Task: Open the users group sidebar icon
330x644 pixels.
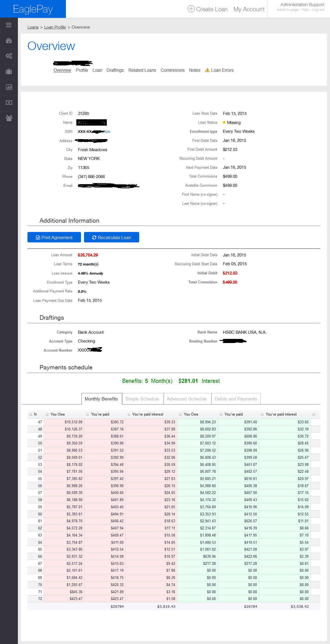Action: coord(9,118)
